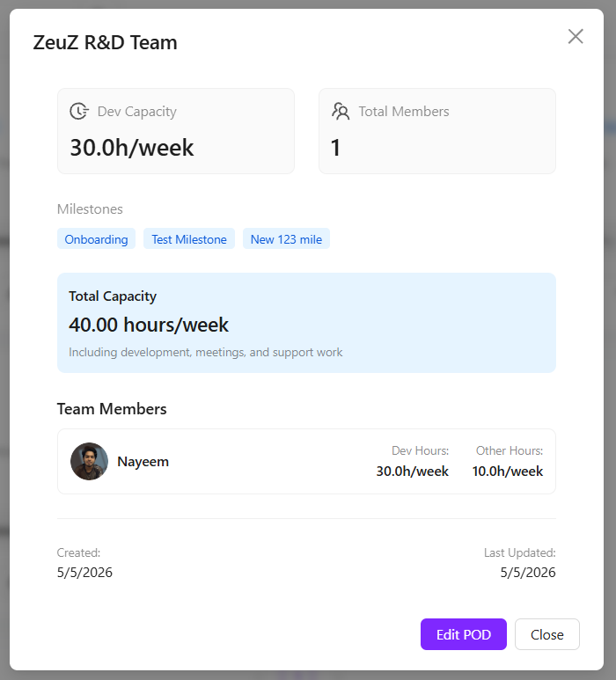Open Nayeem's profile avatar
This screenshot has height=680, width=616.
[90, 461]
